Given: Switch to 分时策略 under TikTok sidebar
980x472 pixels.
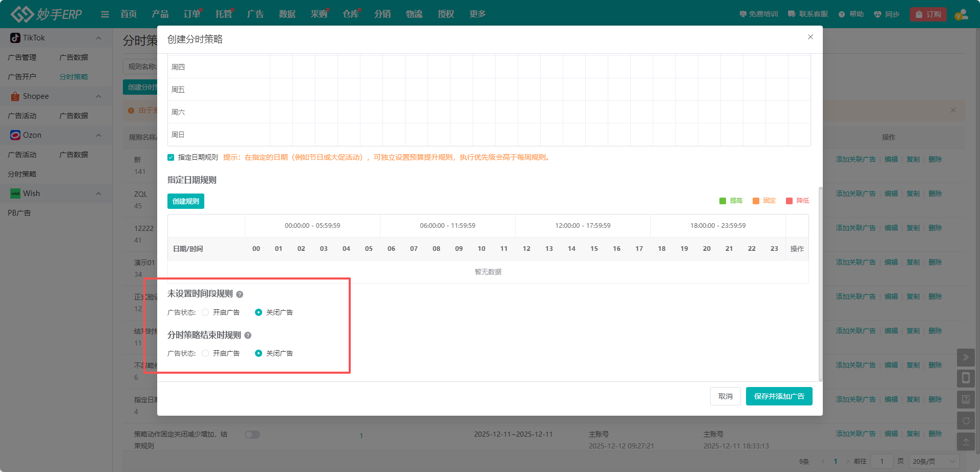Looking at the screenshot, I should [x=73, y=76].
